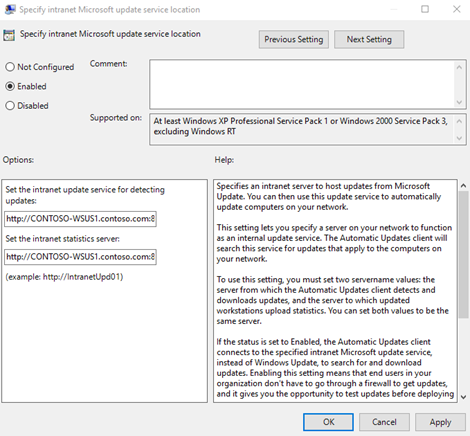The height and width of the screenshot is (436, 470).
Task: Click the OK button
Action: pyautogui.click(x=328, y=422)
